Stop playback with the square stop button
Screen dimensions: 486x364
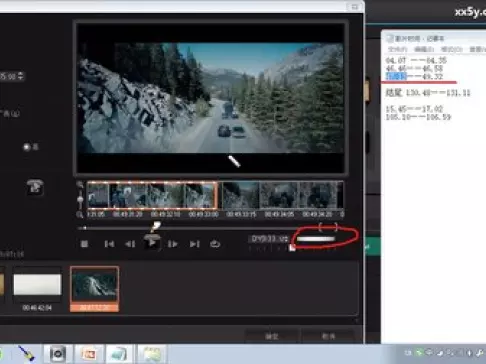pyautogui.click(x=84, y=244)
